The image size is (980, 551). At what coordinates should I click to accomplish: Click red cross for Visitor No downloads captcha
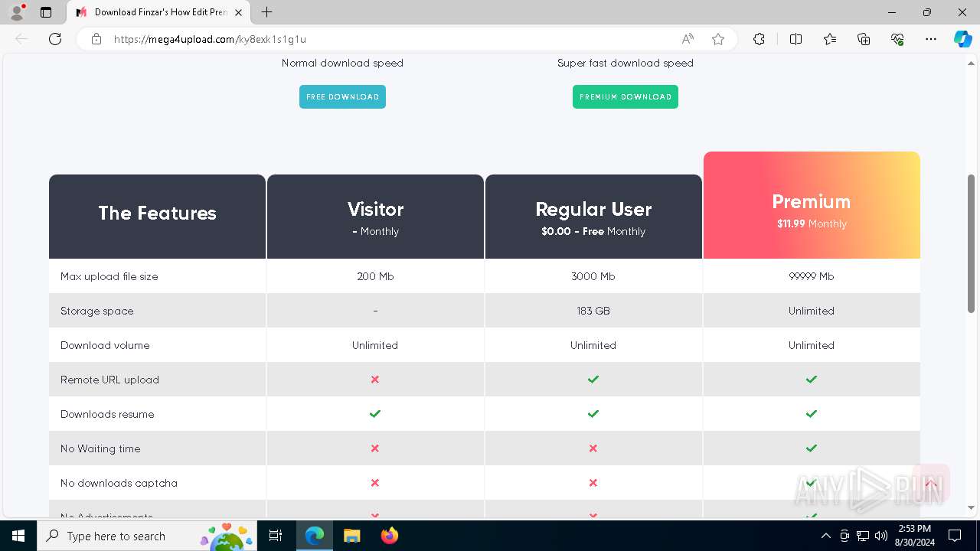tap(375, 483)
